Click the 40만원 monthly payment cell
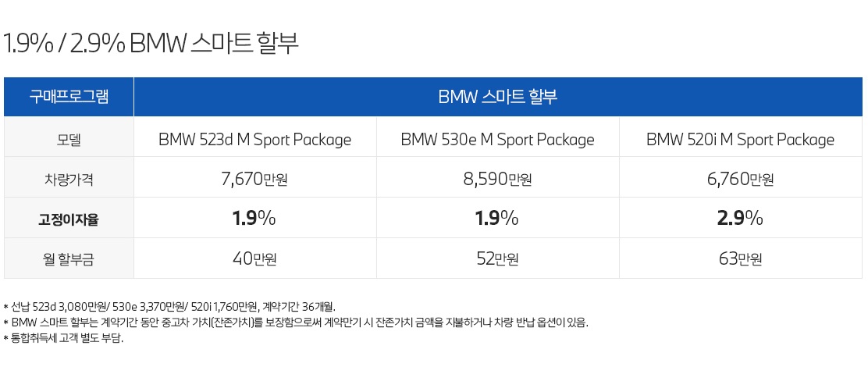The image size is (868, 367). [x=255, y=258]
